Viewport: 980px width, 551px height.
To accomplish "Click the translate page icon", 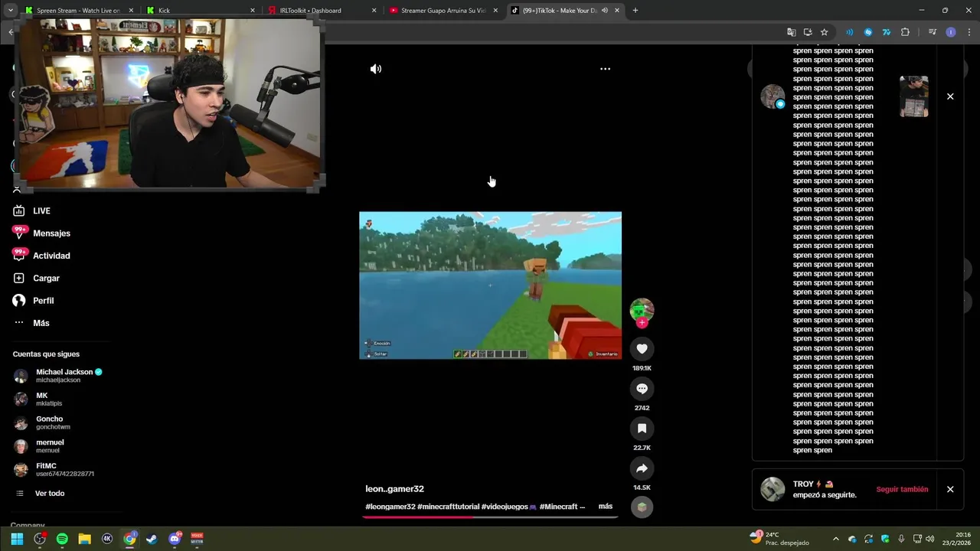I will [792, 32].
